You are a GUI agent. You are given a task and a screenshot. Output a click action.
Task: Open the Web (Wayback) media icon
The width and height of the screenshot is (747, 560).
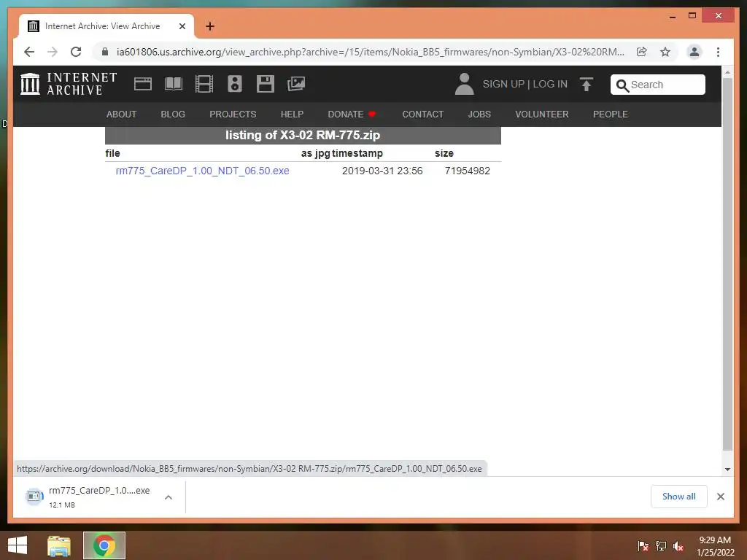(x=143, y=84)
